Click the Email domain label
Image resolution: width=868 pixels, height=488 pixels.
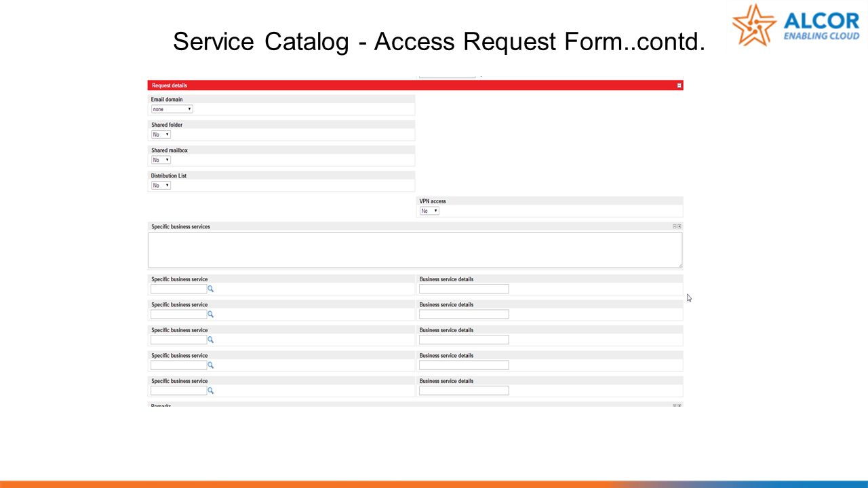(167, 100)
